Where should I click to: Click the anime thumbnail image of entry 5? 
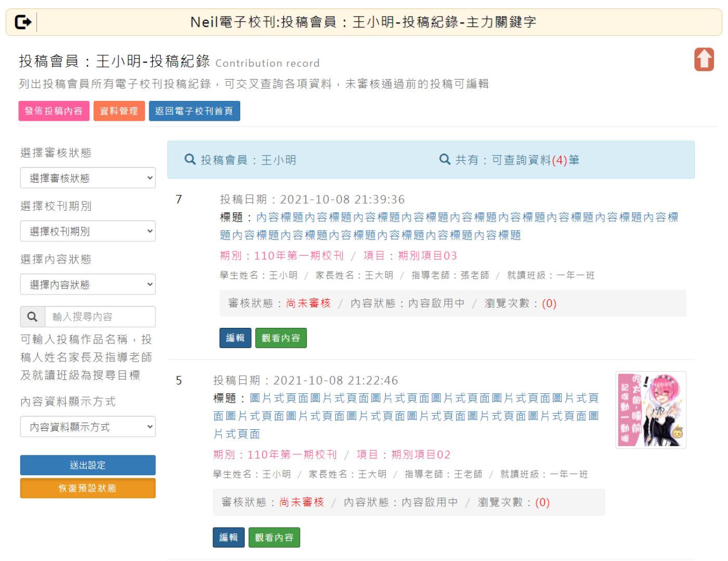point(651,410)
